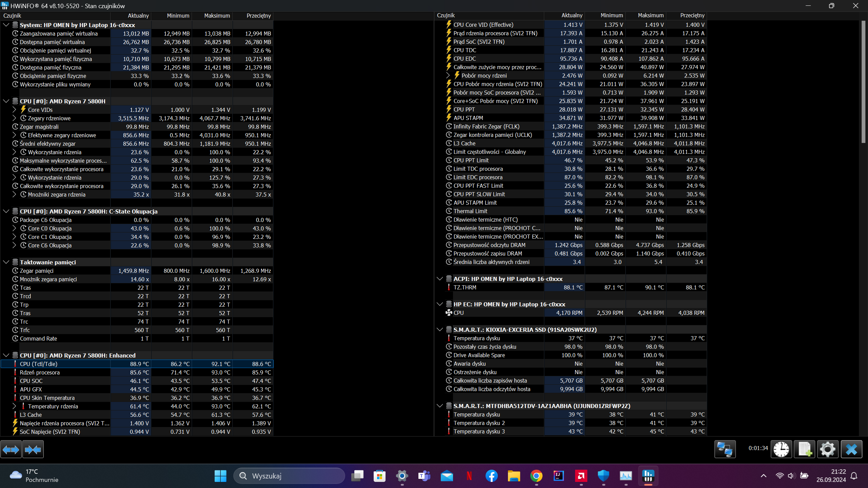Open Microsoft Teams from the taskbar
This screenshot has height=488, width=868.
tap(424, 476)
